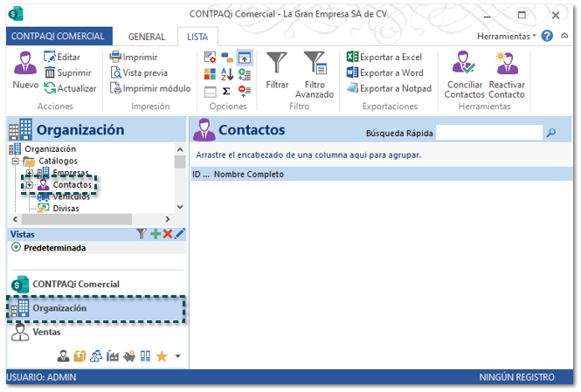Screen dimensions: 581x392
Task: Sort by the ID column header
Action: point(201,175)
